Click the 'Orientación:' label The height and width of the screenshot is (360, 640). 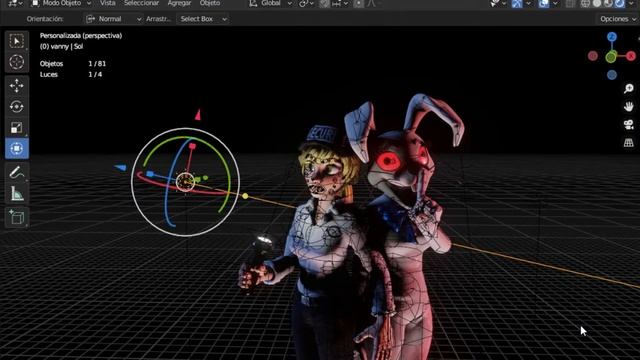[x=45, y=19]
